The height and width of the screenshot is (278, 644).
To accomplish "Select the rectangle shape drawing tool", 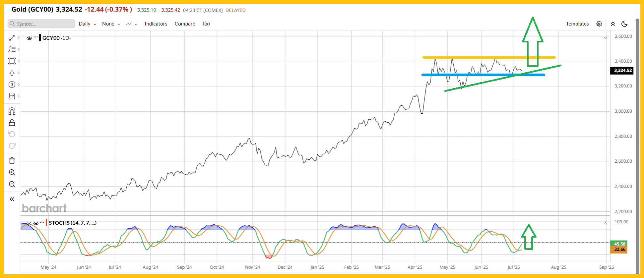I will [12, 61].
